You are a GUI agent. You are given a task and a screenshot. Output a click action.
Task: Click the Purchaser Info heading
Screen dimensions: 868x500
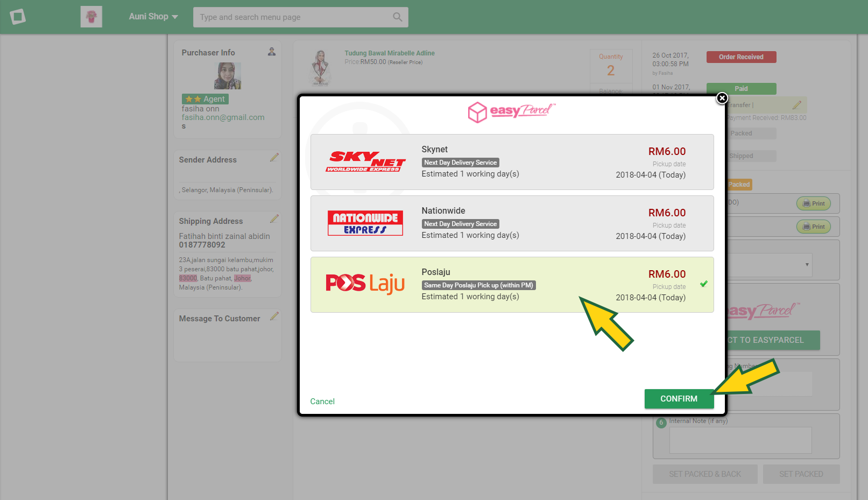click(x=208, y=53)
